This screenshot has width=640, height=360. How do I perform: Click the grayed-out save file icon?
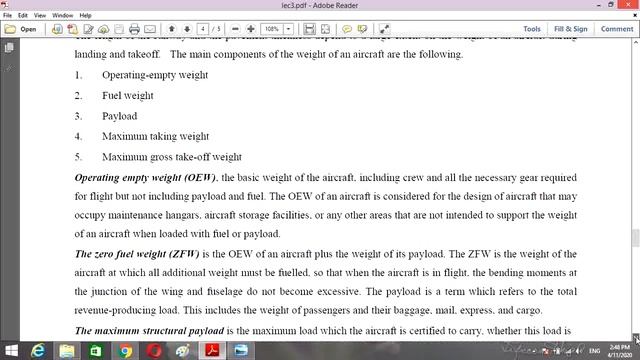119,29
